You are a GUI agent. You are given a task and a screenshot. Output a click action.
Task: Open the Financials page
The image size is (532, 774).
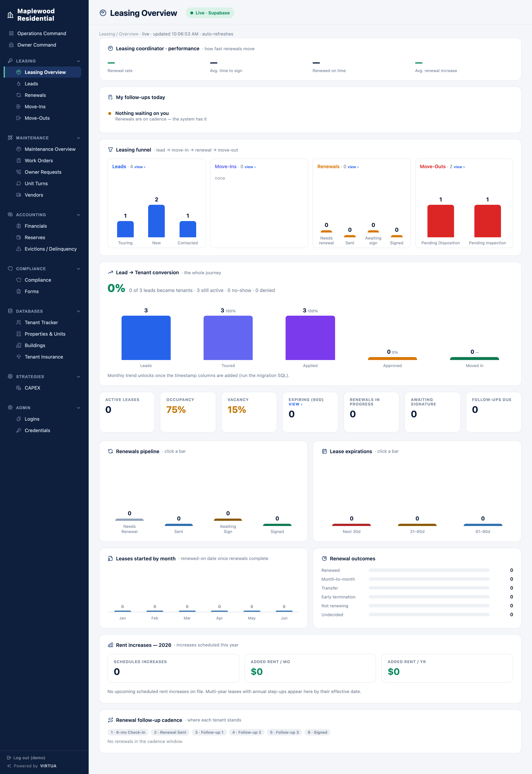36,226
